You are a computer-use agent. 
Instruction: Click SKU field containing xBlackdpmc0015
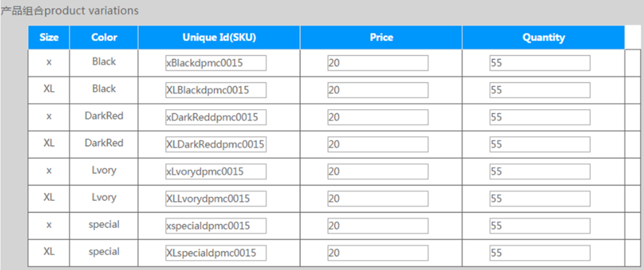[216, 63]
